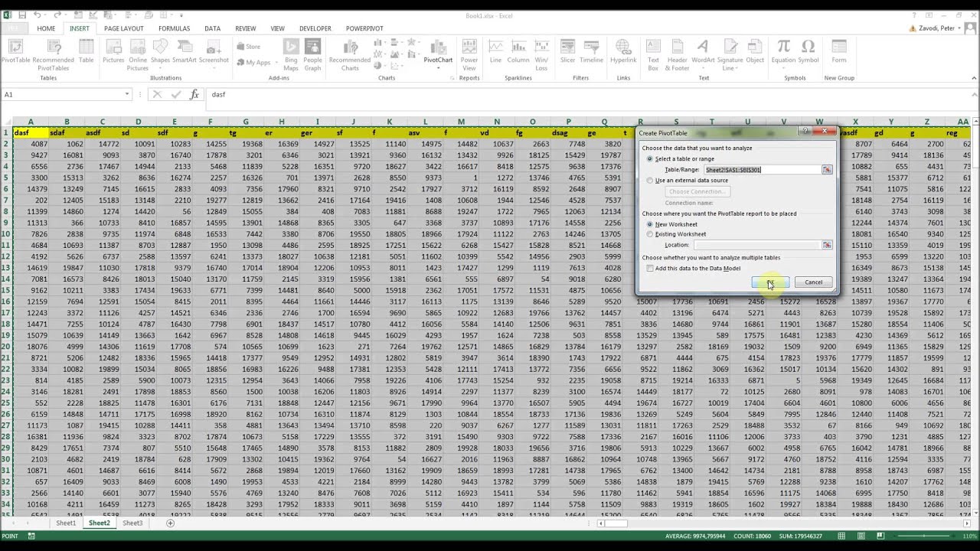
Task: Expand the Equation dropdown
Action: [784, 68]
